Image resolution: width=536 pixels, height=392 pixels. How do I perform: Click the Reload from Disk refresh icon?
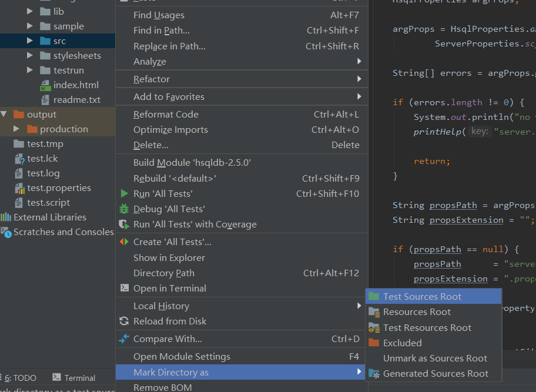coord(124,321)
